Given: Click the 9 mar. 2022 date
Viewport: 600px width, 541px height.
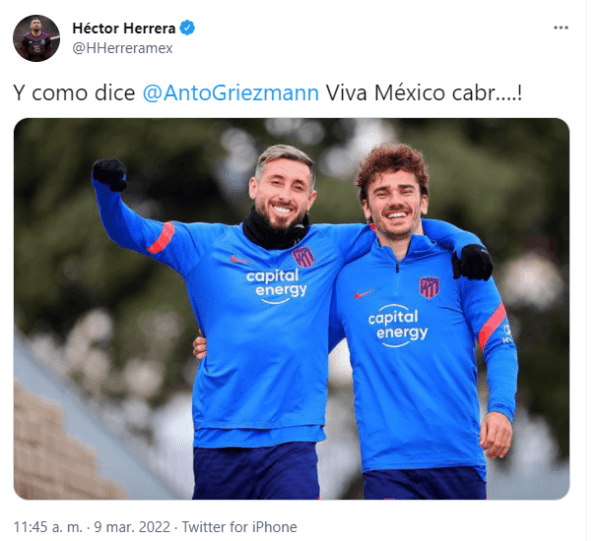Looking at the screenshot, I should click(x=132, y=527).
